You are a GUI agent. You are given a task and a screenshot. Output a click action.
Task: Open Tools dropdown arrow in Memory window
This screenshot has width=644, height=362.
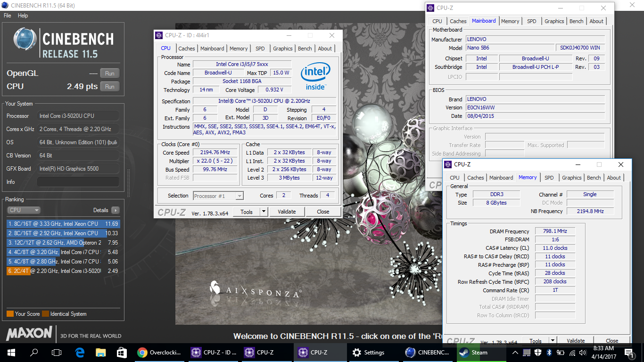pyautogui.click(x=553, y=341)
